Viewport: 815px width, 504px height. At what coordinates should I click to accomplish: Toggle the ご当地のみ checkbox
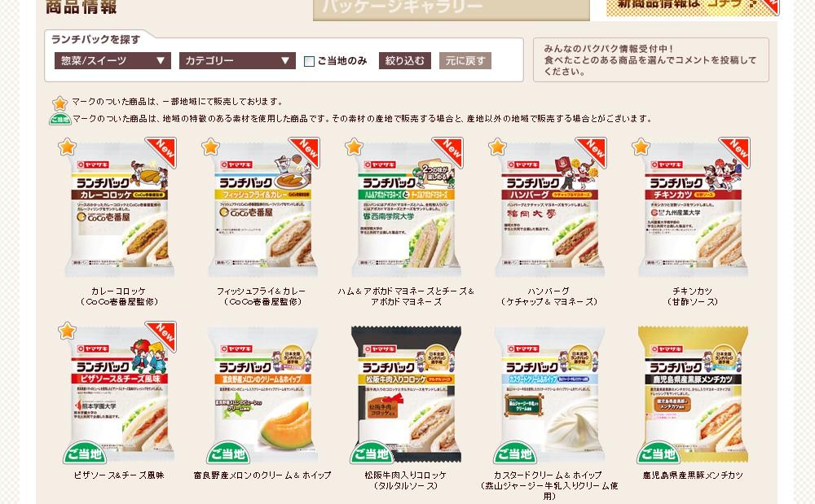(309, 61)
